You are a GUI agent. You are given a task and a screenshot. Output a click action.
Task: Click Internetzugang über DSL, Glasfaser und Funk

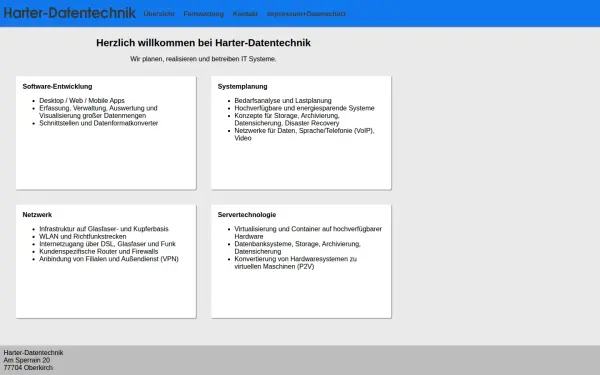108,244
